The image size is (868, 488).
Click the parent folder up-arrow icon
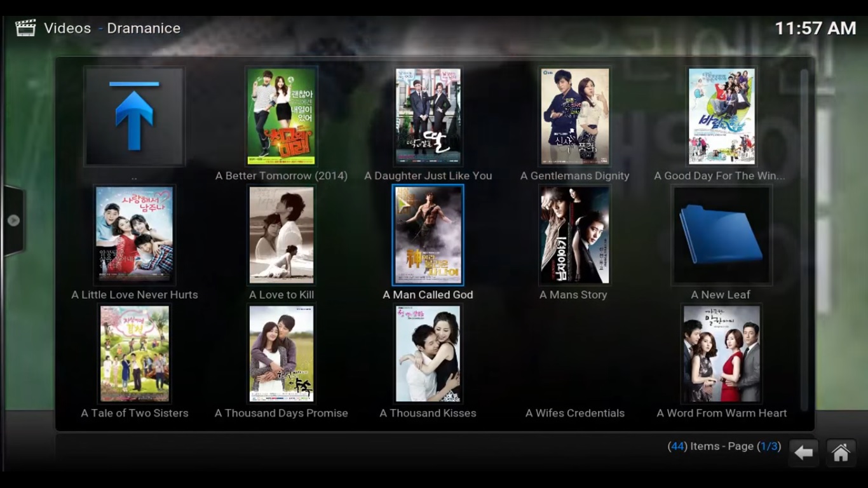coord(134,117)
